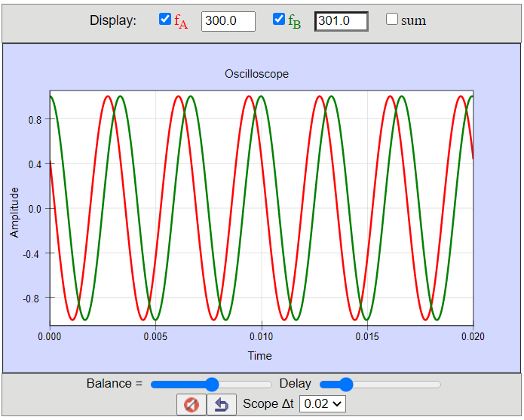
Task: Click the fA frequency field showing 300.0
Action: coord(228,21)
